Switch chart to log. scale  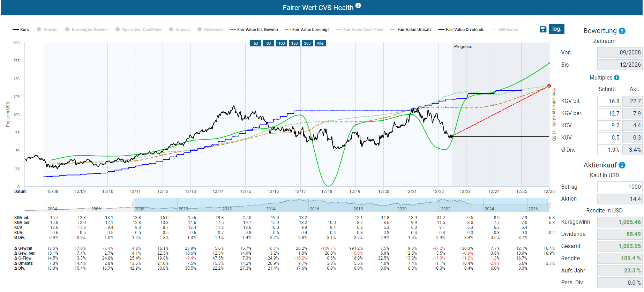click(556, 29)
